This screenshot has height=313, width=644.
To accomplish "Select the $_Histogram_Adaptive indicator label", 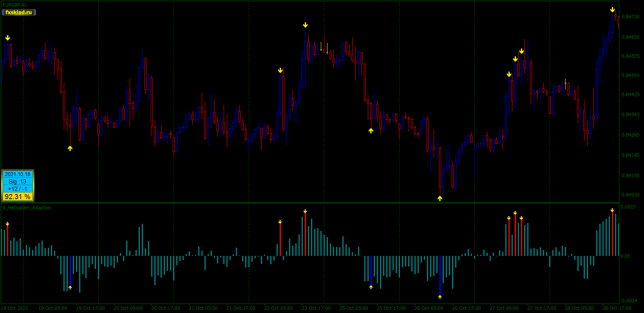I will pos(27,208).
